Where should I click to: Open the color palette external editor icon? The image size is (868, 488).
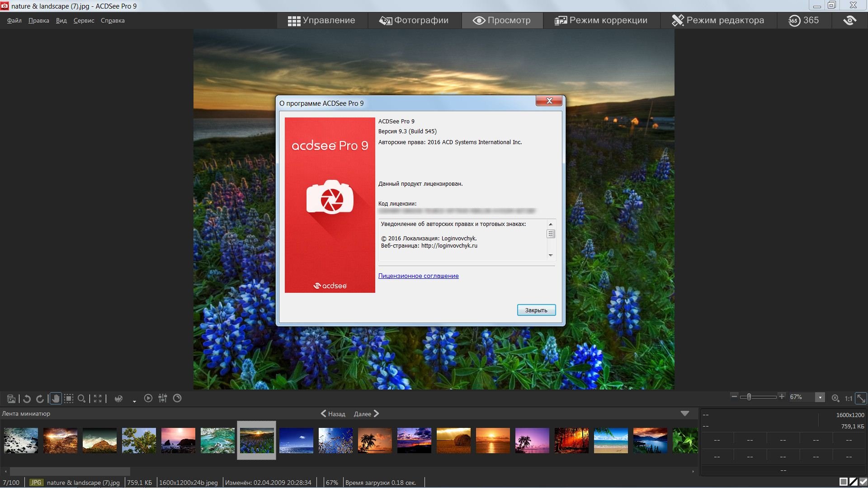[x=119, y=399]
